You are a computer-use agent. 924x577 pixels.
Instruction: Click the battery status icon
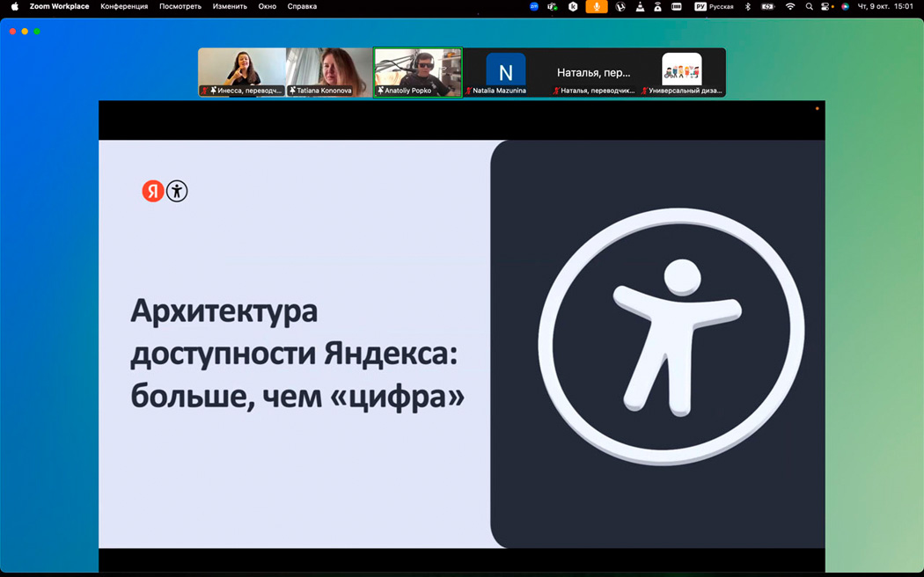(x=767, y=6)
